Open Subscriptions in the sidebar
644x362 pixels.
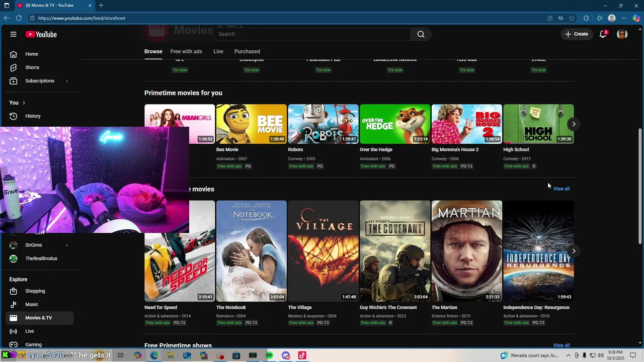click(39, 81)
